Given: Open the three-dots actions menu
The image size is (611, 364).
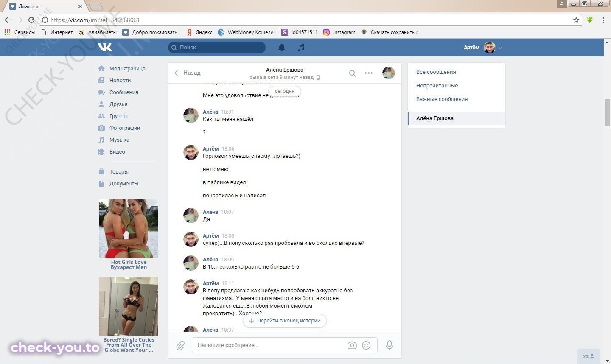Looking at the screenshot, I should (x=369, y=73).
